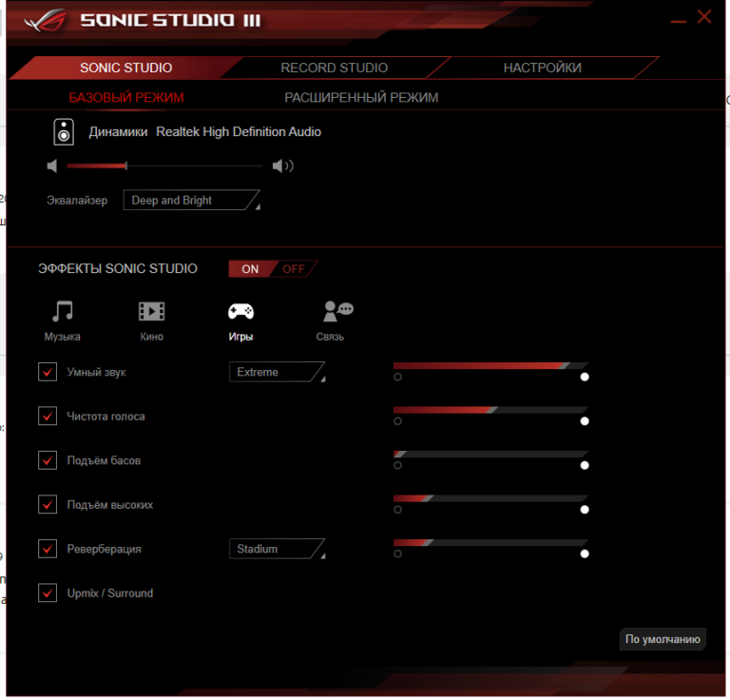Click the loud speaker icon for max volume
Screen dimensions: 730x700
(x=282, y=166)
